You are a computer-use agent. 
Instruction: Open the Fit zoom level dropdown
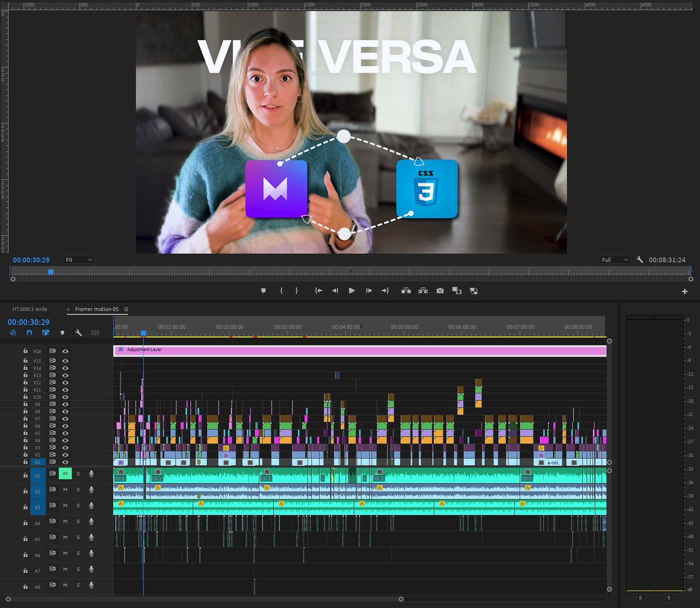point(78,260)
